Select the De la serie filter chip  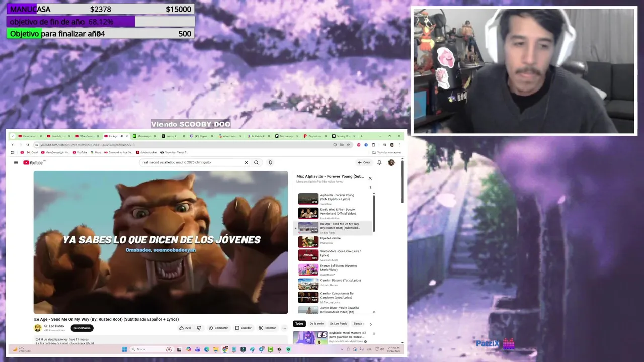316,324
